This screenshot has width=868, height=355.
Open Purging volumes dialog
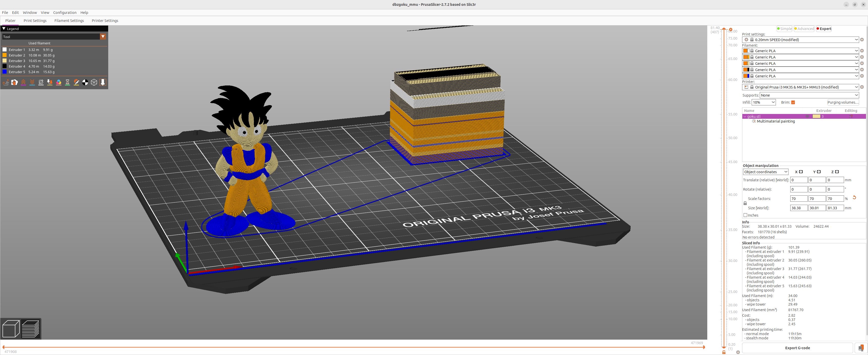click(843, 102)
